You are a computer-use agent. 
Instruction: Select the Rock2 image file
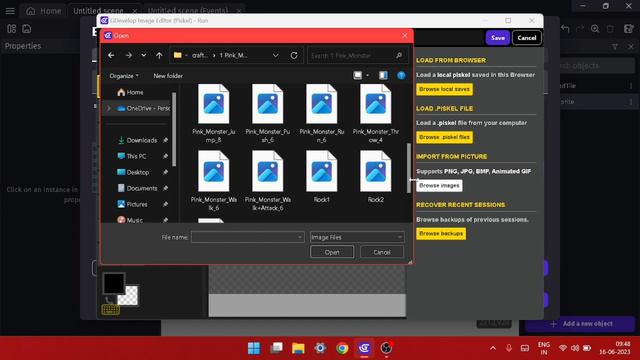376,176
